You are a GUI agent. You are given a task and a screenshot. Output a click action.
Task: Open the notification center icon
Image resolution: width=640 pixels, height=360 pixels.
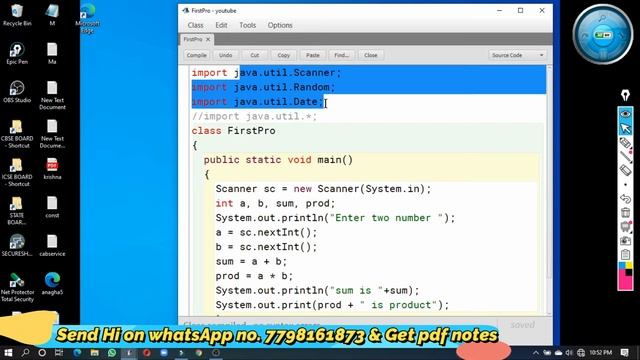[x=624, y=353]
